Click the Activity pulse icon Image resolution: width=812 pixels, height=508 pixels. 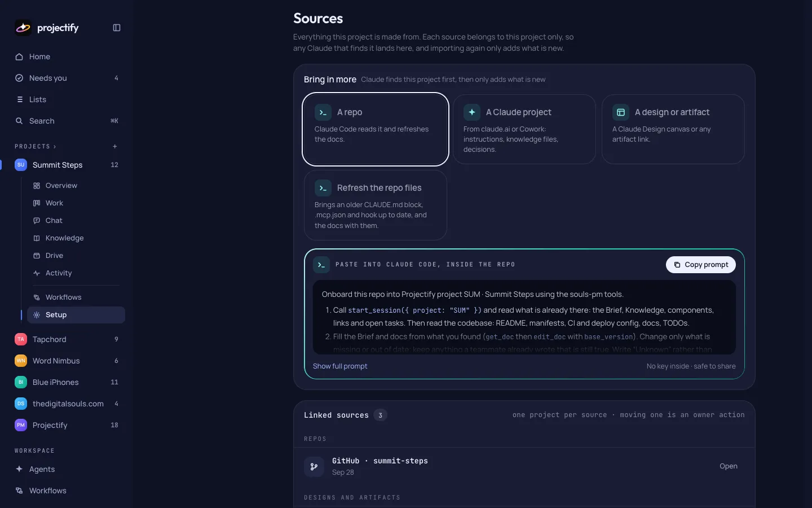(37, 273)
